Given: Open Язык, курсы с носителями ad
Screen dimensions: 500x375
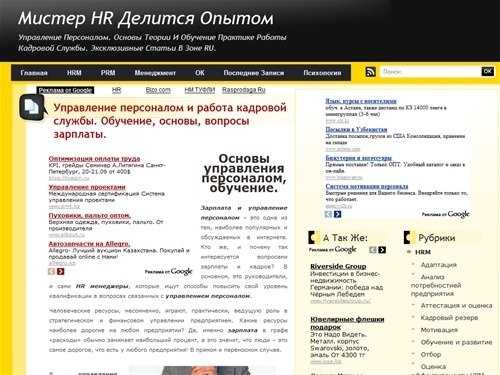Looking at the screenshot, I should coord(361,101).
